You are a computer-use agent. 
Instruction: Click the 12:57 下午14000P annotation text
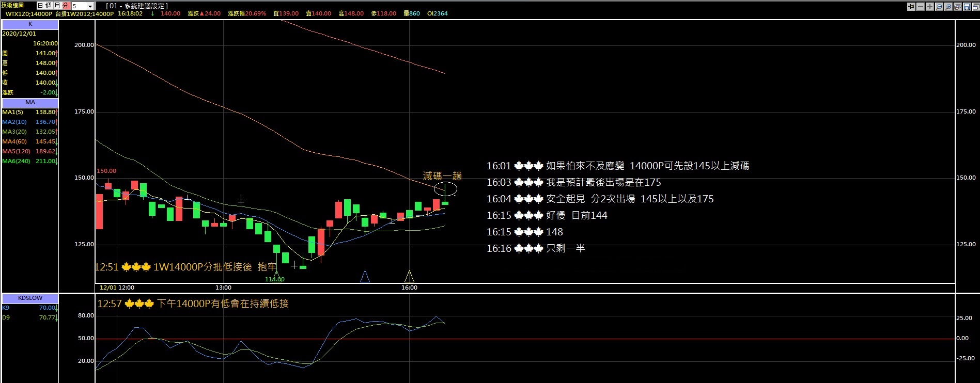pos(193,304)
